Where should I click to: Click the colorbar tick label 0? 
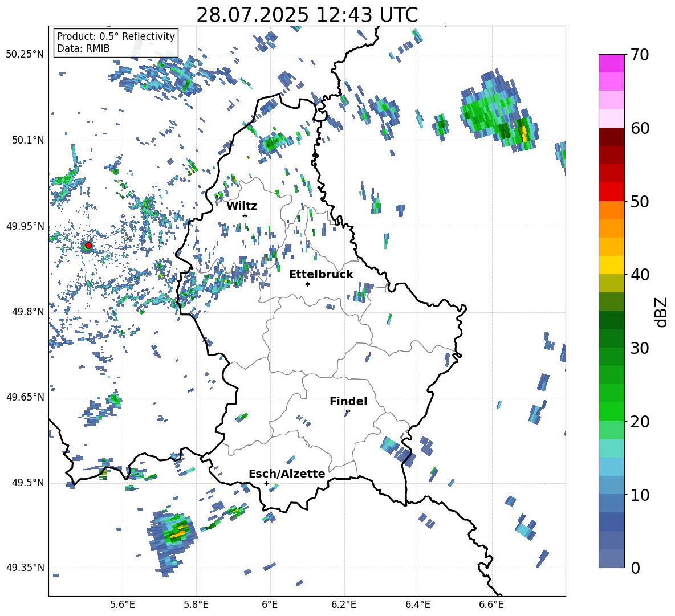coord(635,568)
